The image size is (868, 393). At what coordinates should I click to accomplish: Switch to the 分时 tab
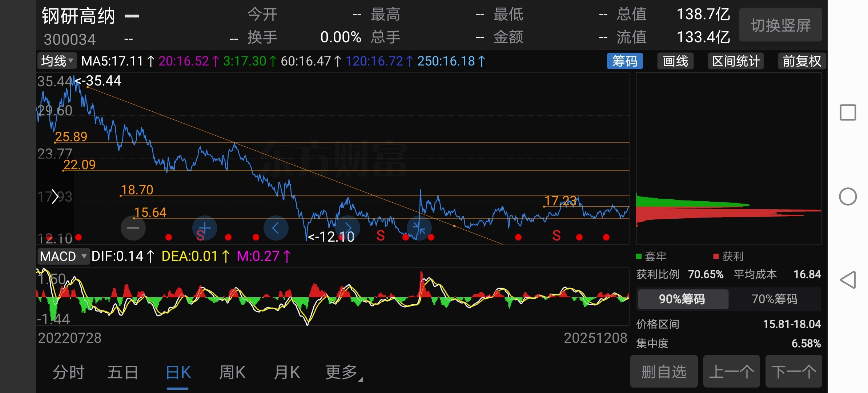[69, 372]
